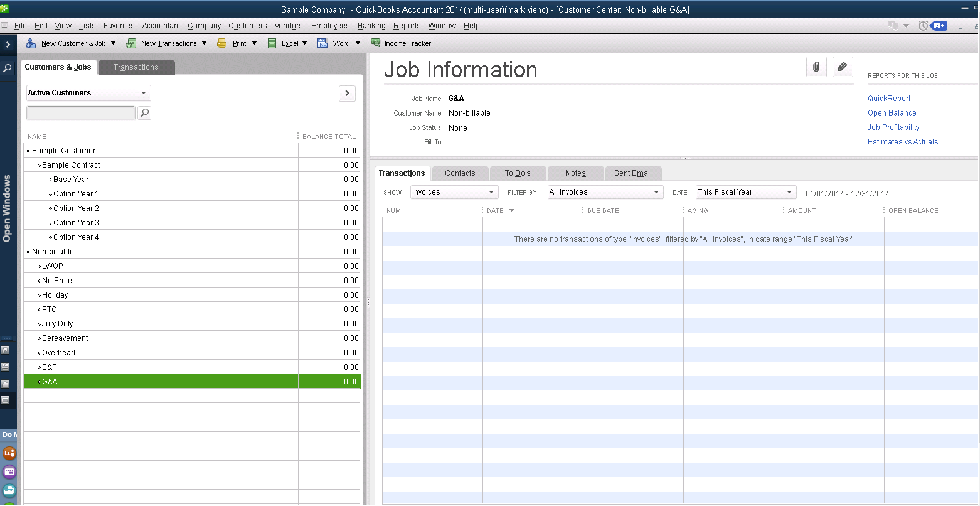This screenshot has height=506, width=980.
Task: Open the Estimates vs Actuals link
Action: [903, 142]
